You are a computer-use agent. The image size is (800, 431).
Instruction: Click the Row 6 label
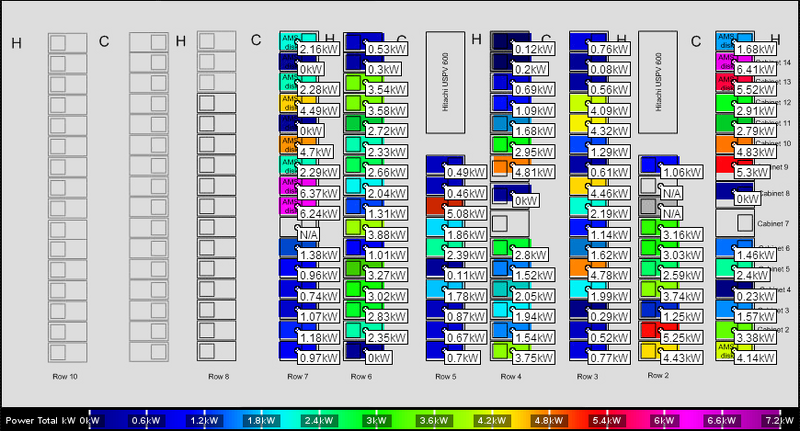(x=361, y=376)
